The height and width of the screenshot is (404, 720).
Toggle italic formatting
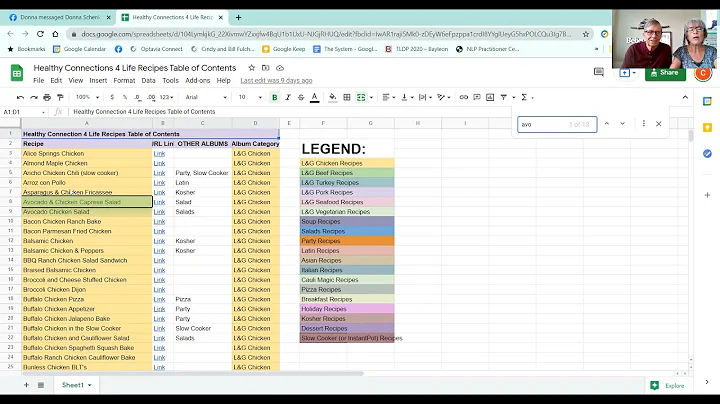(288, 97)
